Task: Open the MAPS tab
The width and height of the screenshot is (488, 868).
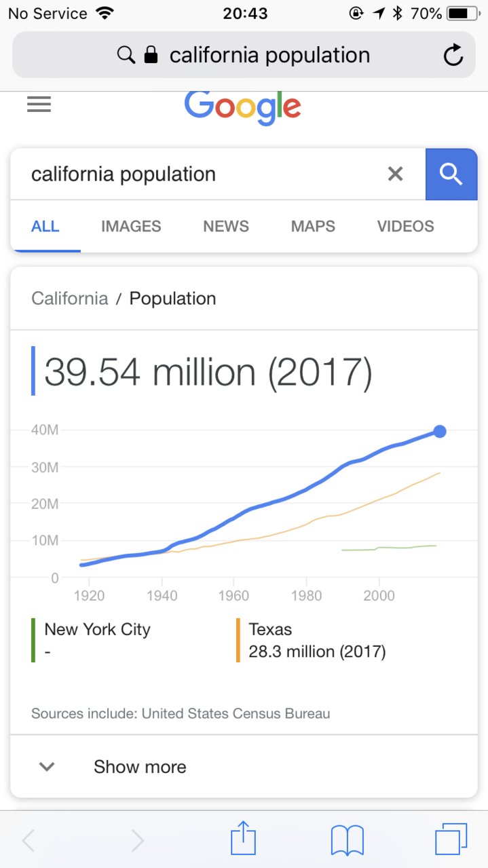Action: pos(313,226)
